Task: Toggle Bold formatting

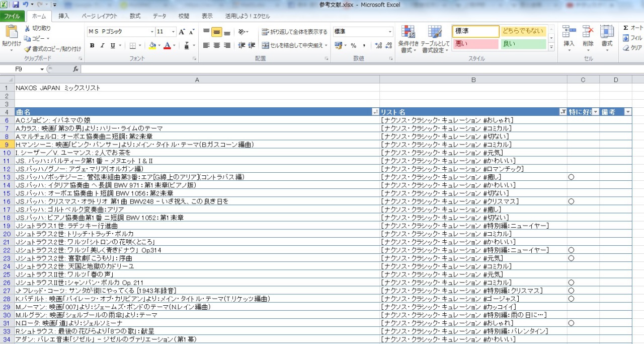Action: pos(92,45)
